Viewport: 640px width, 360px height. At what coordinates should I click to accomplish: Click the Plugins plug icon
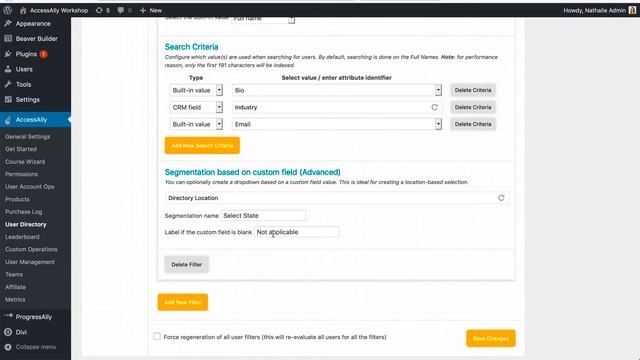[x=8, y=54]
